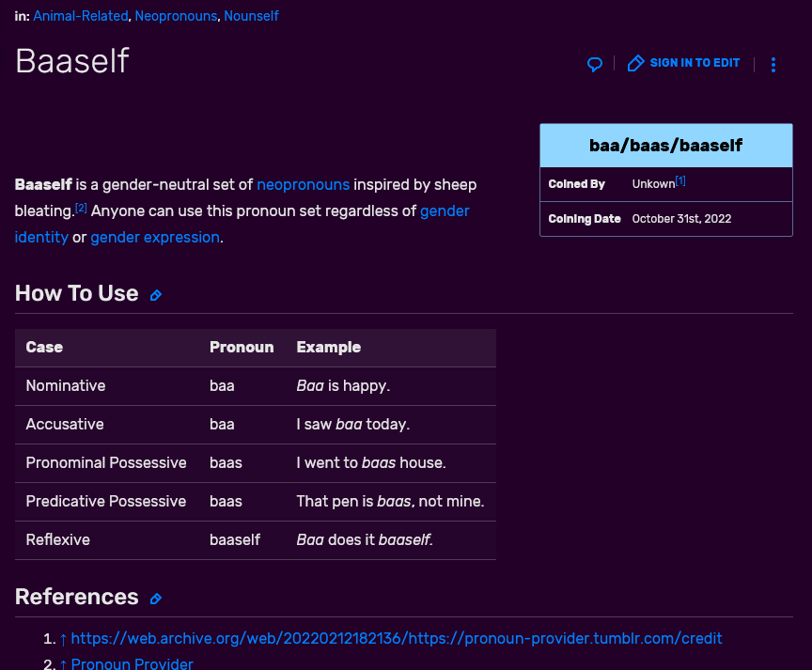Follow the neopronouns link in the intro
Image resolution: width=812 pixels, height=670 pixels.
click(303, 185)
